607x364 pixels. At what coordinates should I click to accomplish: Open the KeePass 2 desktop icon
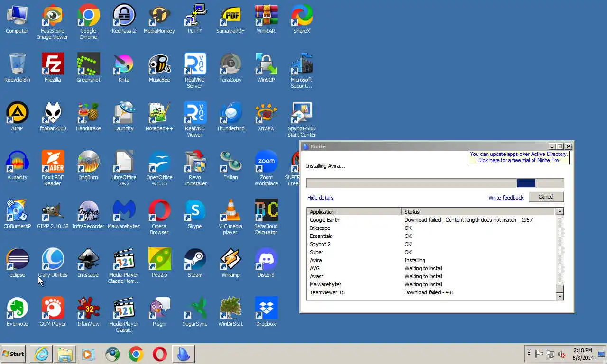pos(124,19)
